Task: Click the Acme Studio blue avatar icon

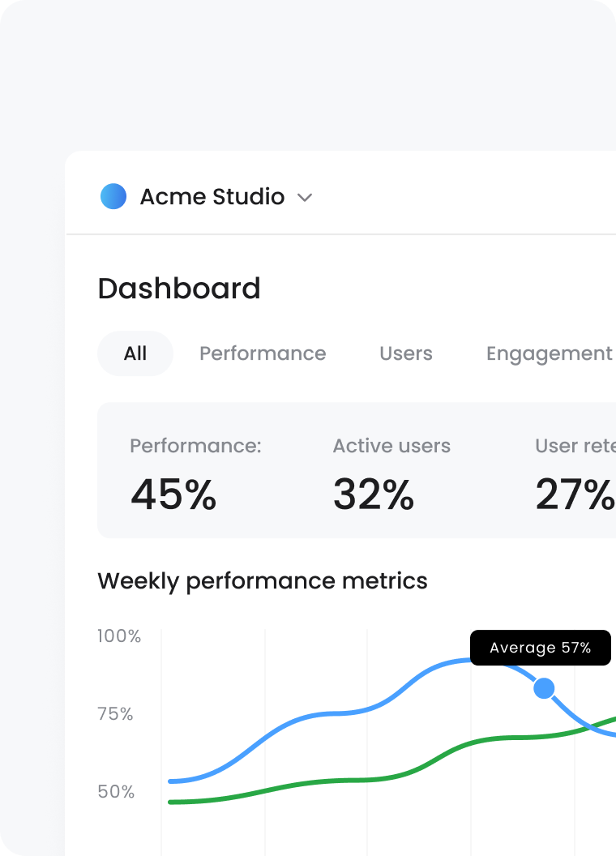Action: pyautogui.click(x=113, y=196)
